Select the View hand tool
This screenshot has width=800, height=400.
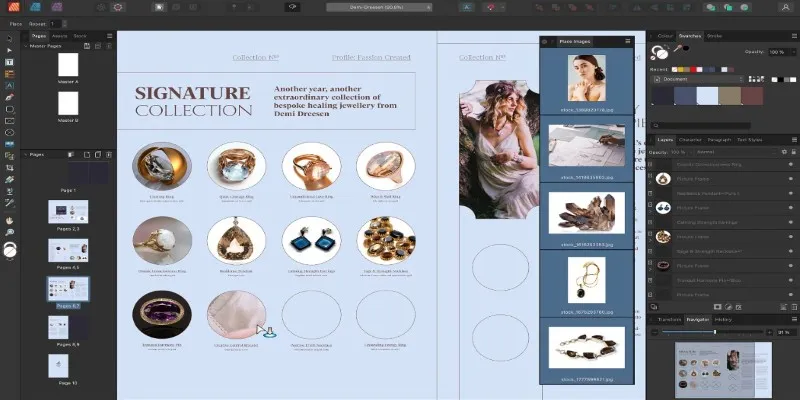pos(9,221)
